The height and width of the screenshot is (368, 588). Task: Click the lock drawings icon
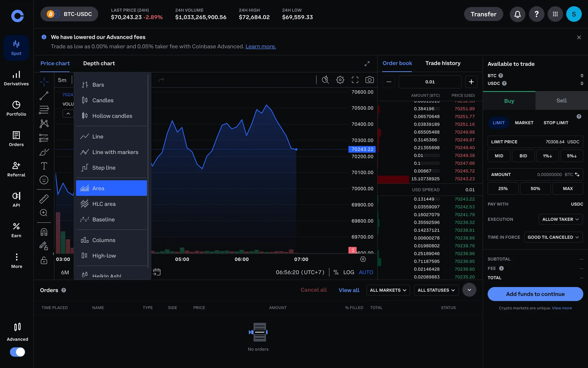(44, 260)
